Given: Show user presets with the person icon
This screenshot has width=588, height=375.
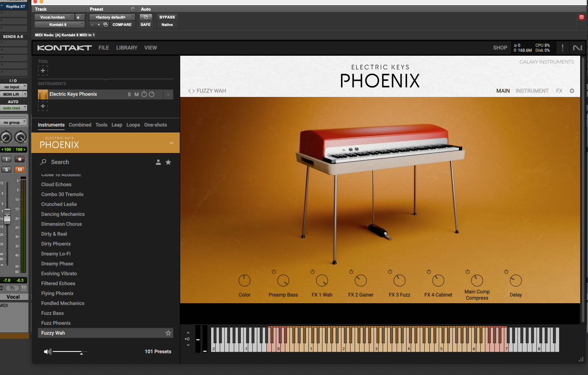Looking at the screenshot, I should tap(158, 162).
